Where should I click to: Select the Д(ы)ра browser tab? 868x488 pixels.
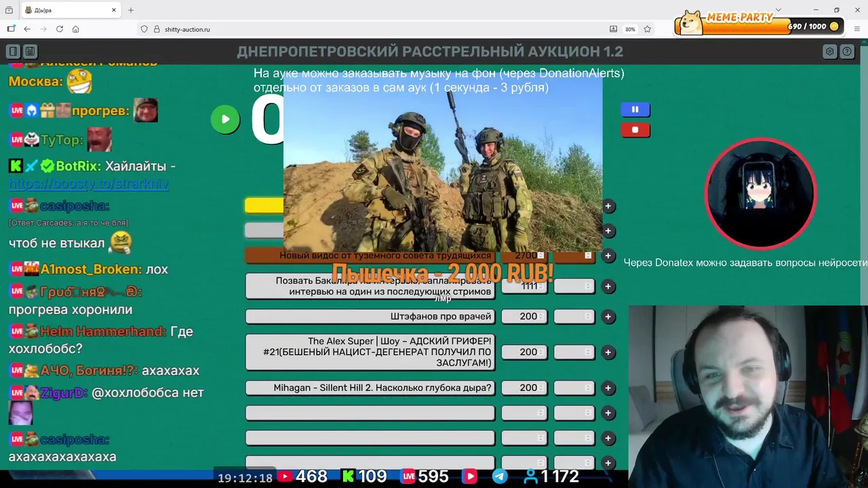point(71,10)
